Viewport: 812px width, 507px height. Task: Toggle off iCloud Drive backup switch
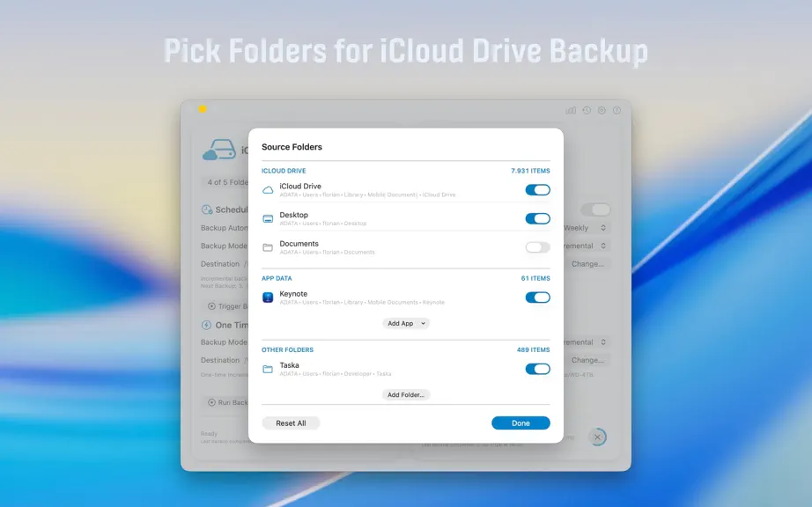(537, 190)
